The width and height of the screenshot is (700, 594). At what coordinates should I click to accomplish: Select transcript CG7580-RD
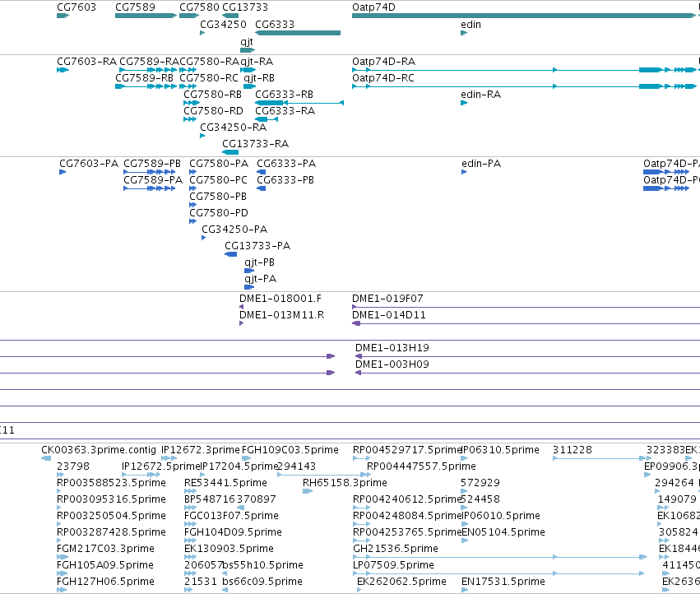(213, 111)
